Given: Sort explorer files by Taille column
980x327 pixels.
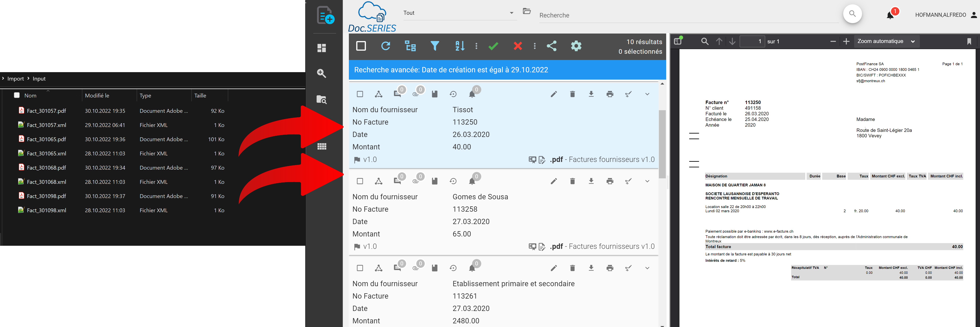Looking at the screenshot, I should point(200,96).
